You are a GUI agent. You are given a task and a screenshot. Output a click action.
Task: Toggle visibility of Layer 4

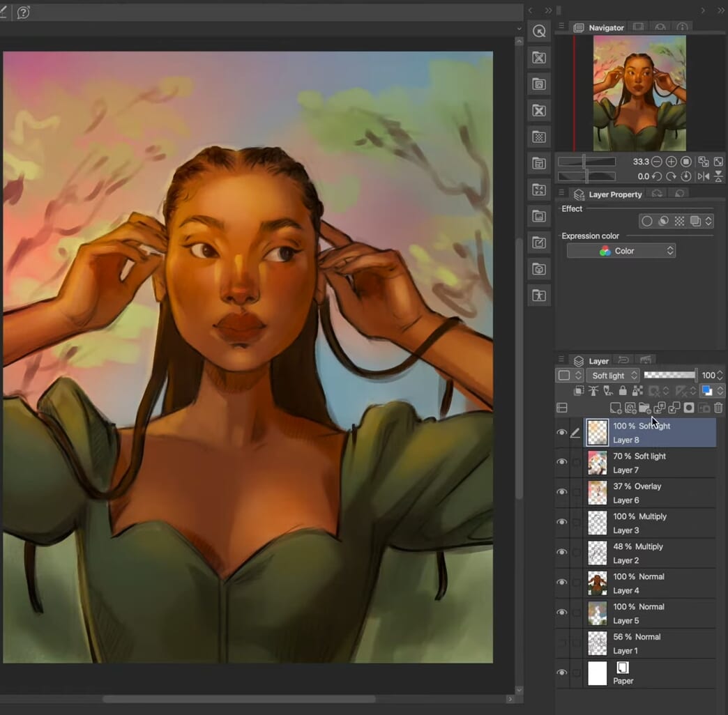tap(562, 582)
